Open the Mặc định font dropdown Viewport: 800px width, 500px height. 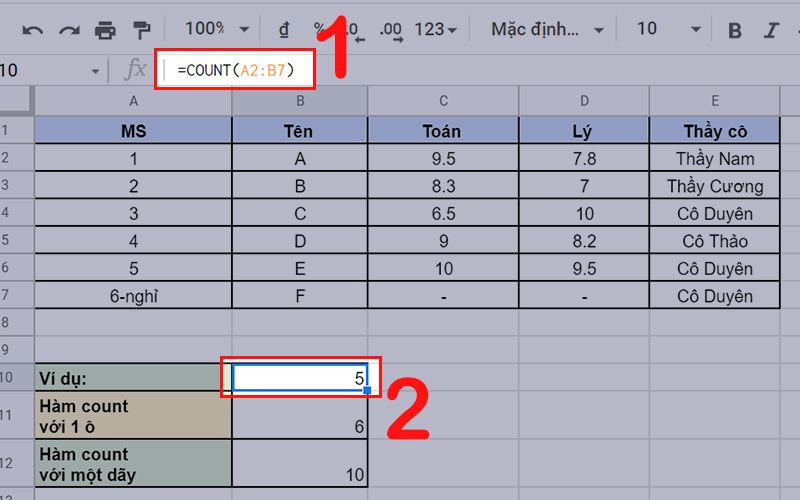[x=547, y=30]
